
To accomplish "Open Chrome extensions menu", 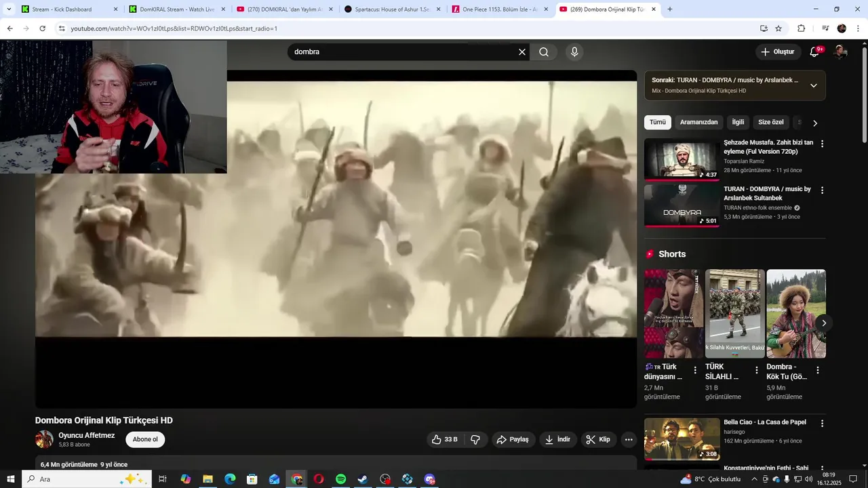I will 801,28.
